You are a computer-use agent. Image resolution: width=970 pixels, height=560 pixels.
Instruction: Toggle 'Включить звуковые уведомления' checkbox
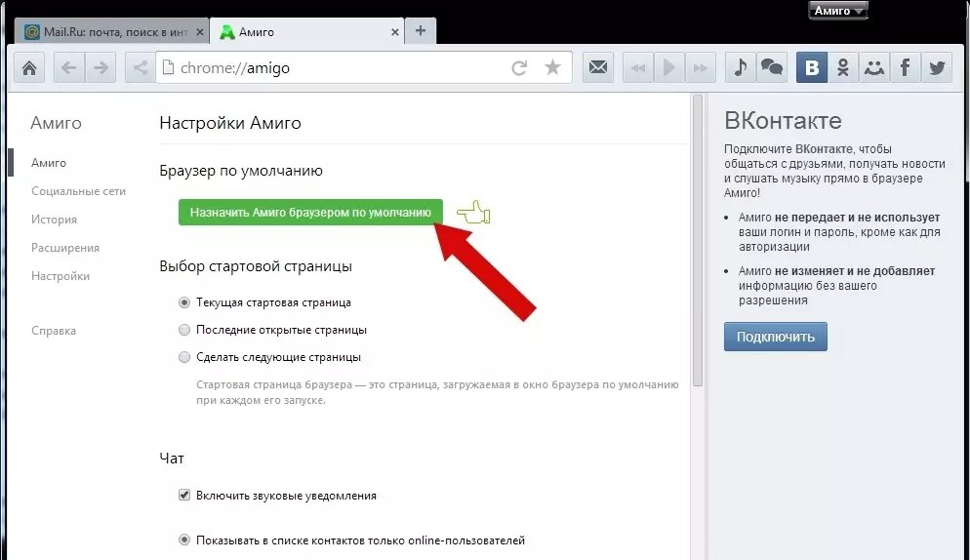pos(184,496)
